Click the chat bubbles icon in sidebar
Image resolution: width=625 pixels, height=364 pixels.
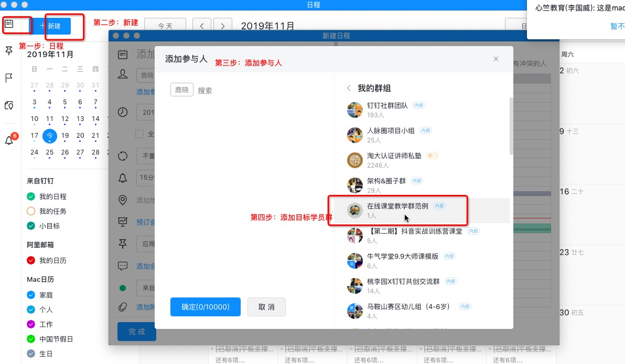pos(9,106)
